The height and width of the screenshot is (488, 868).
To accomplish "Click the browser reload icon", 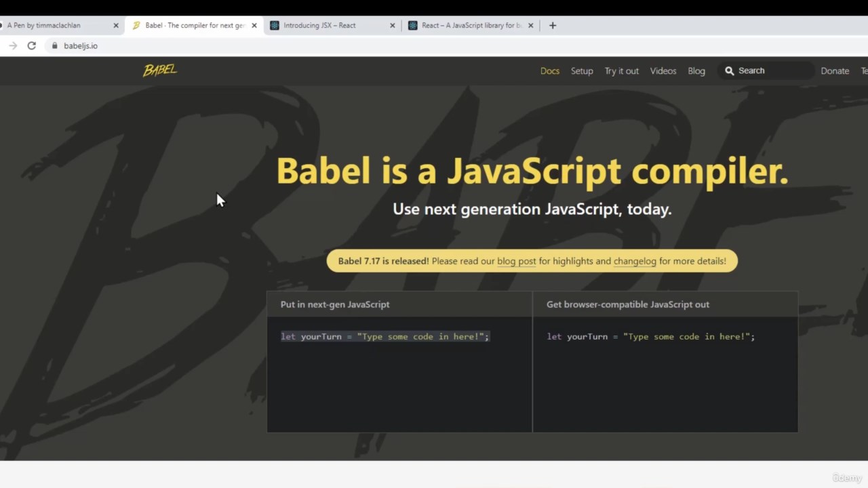I will point(31,45).
